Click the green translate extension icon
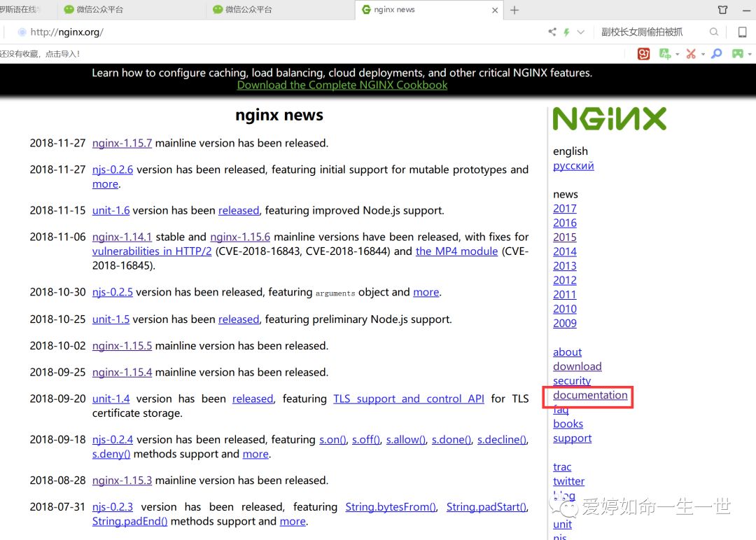 coord(665,53)
